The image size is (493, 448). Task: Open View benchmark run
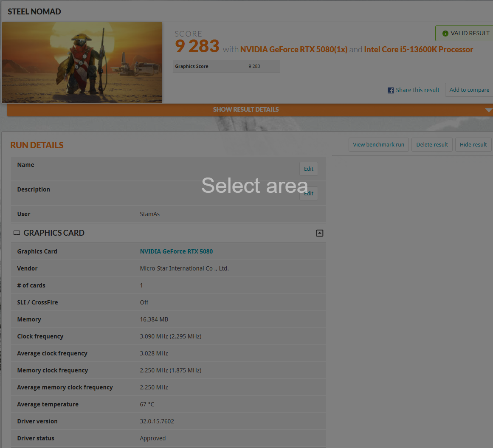coord(378,145)
